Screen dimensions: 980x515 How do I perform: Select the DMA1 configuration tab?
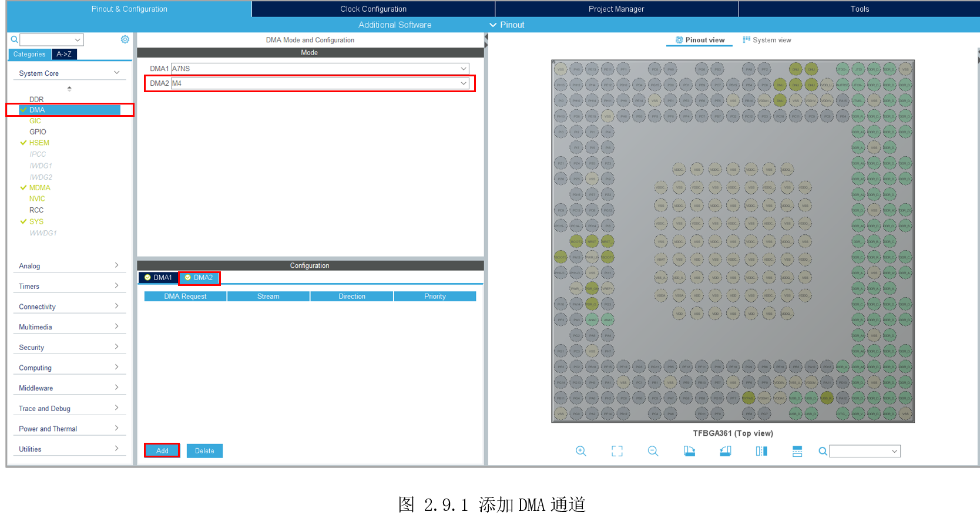[x=158, y=278]
